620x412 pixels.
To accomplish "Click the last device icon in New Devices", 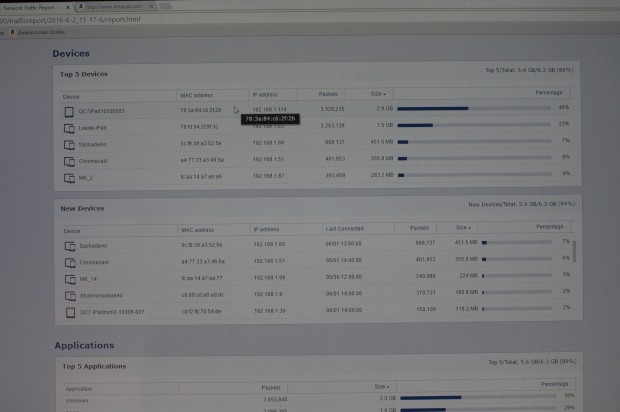I will pyautogui.click(x=69, y=311).
